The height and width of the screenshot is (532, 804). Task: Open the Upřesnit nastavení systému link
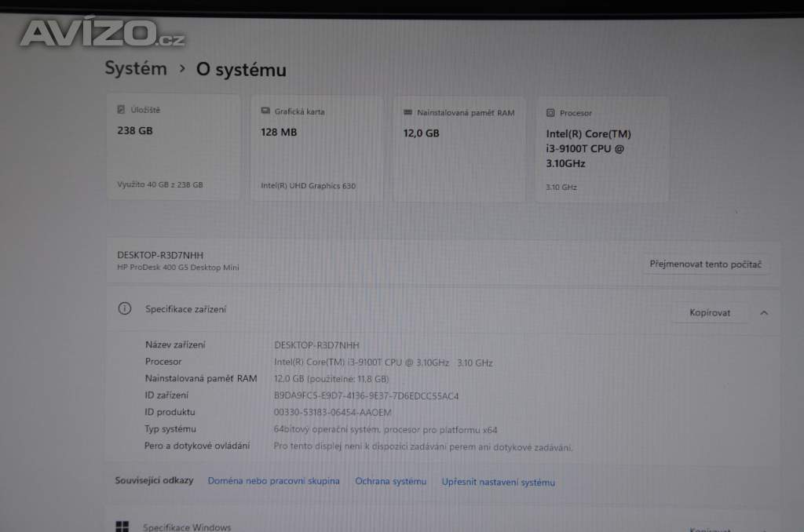click(x=498, y=482)
